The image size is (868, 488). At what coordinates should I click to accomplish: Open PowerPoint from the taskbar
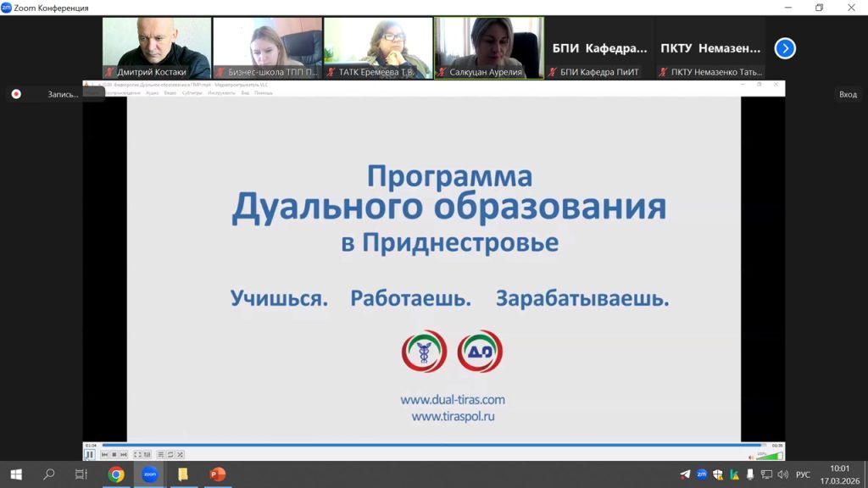coord(216,474)
